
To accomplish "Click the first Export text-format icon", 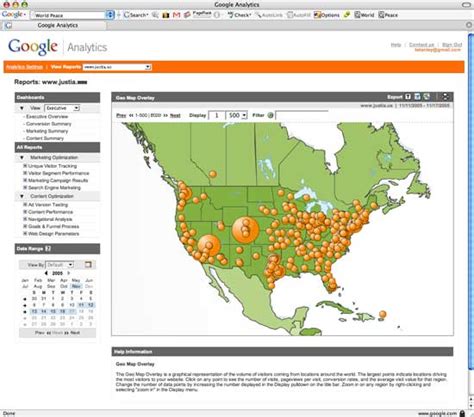I will 408,97.
